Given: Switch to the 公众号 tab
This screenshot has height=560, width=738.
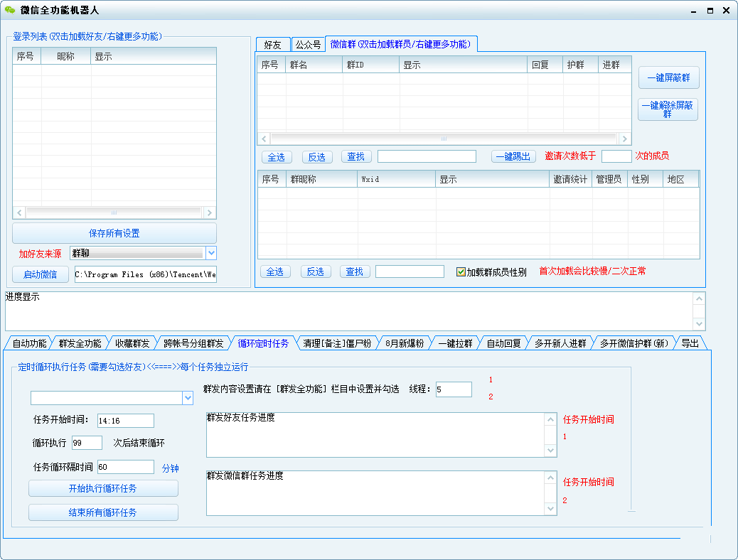Looking at the screenshot, I should [309, 45].
